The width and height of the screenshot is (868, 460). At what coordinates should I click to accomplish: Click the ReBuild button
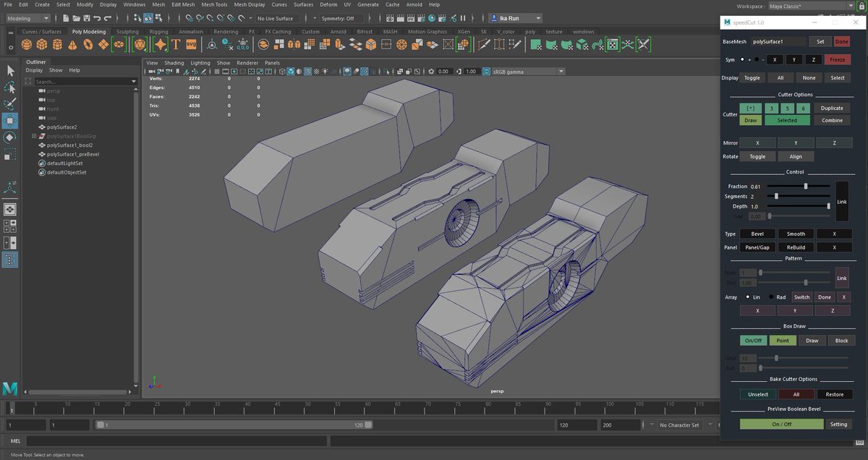pyautogui.click(x=796, y=247)
